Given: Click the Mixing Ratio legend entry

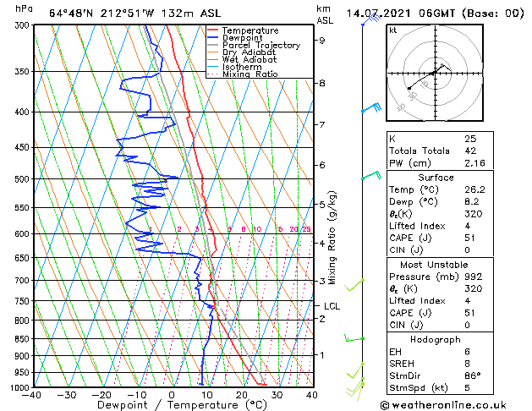Looking at the screenshot, I should (243, 74).
